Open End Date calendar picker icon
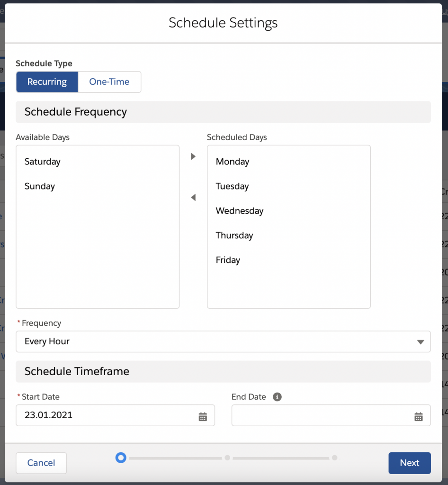Image resolution: width=448 pixels, height=485 pixels. point(419,417)
